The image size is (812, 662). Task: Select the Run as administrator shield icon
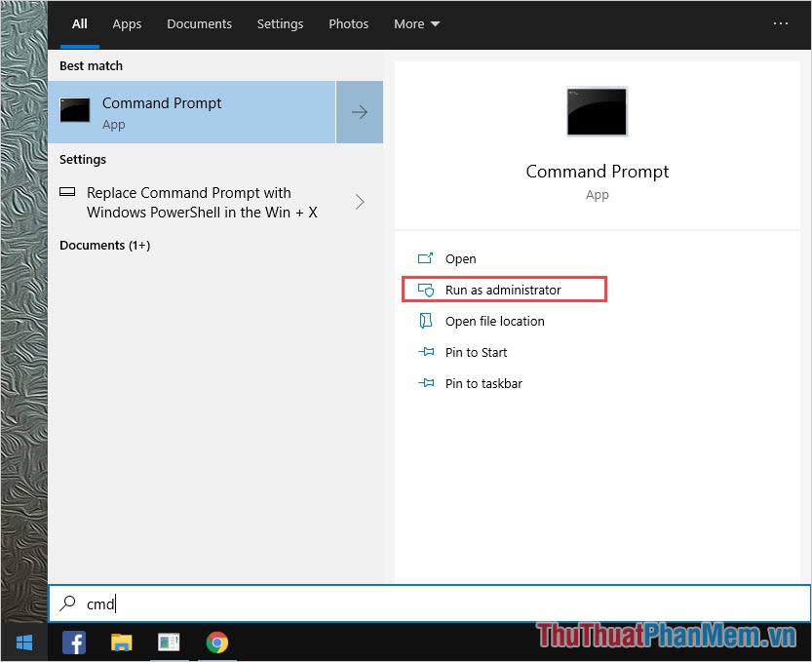click(425, 290)
